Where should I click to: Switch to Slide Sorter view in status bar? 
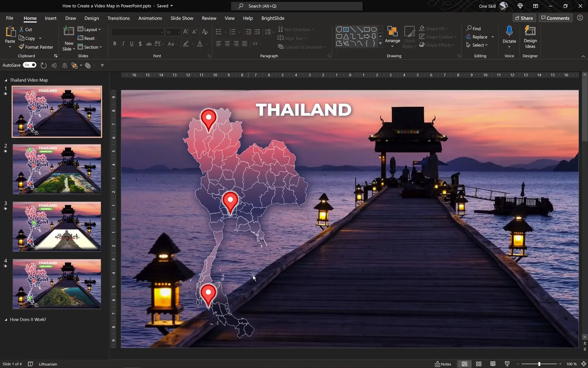(478, 364)
